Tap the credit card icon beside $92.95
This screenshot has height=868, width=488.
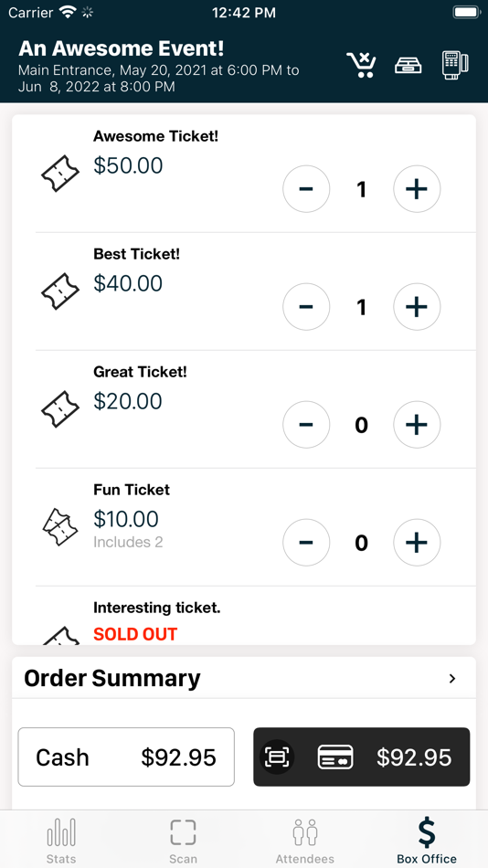click(335, 757)
